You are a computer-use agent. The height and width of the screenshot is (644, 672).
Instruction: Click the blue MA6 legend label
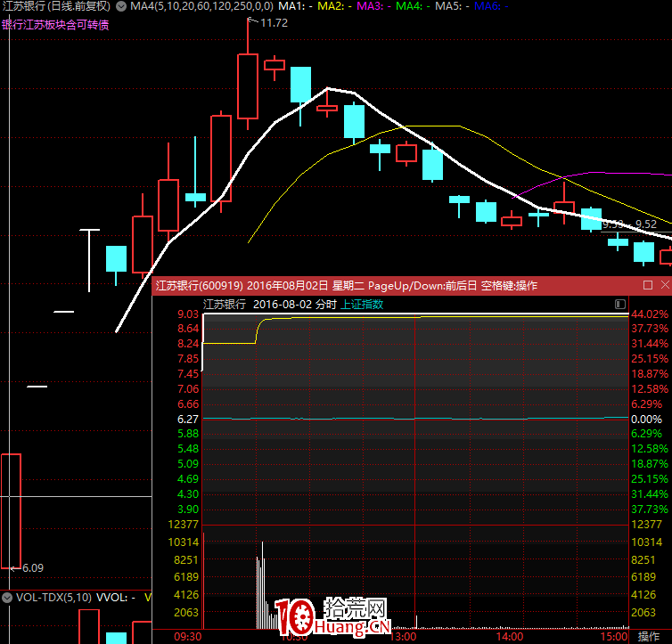(x=491, y=6)
